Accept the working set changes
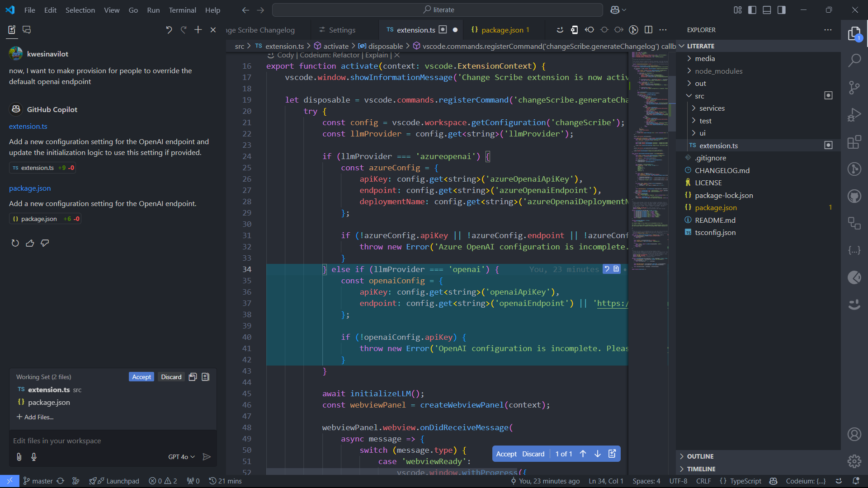The width and height of the screenshot is (868, 488). 142,377
